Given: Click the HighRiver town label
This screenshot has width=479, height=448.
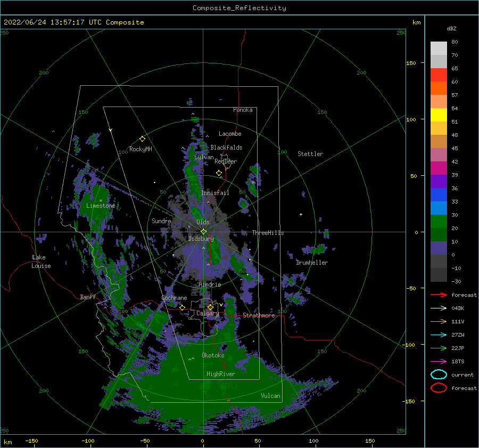Looking at the screenshot, I should tap(221, 374).
